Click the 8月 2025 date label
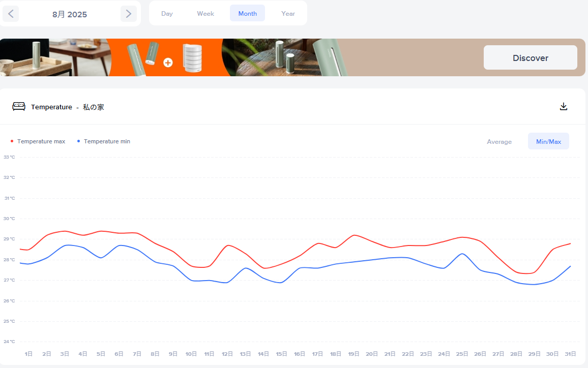 point(70,14)
